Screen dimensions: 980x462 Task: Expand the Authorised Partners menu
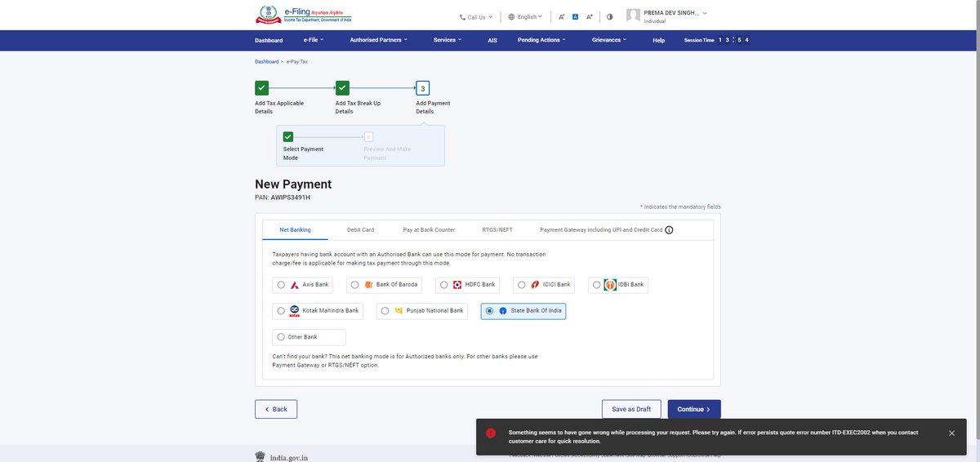pos(378,40)
